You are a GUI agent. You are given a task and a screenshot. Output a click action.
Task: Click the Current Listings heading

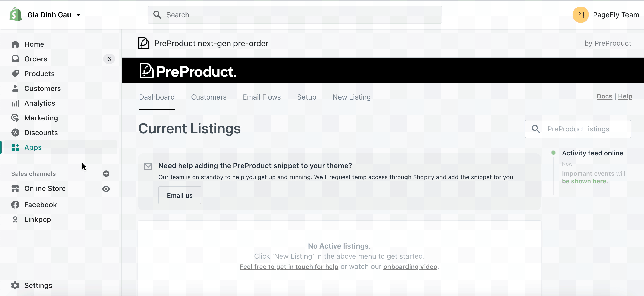(x=189, y=128)
